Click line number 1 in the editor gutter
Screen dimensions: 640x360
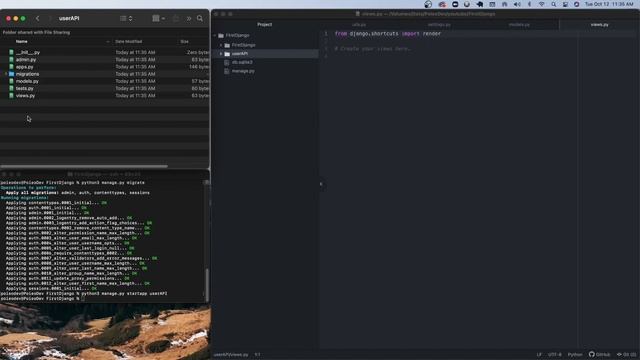tap(326, 33)
